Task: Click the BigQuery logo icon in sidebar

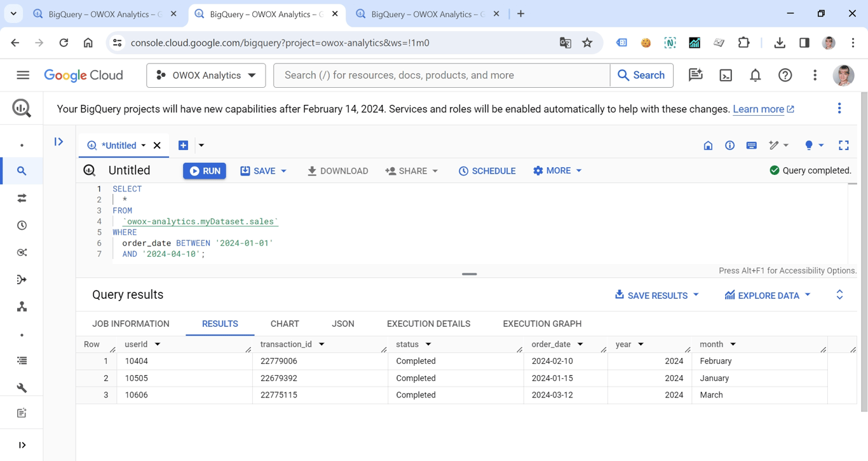Action: tap(22, 109)
